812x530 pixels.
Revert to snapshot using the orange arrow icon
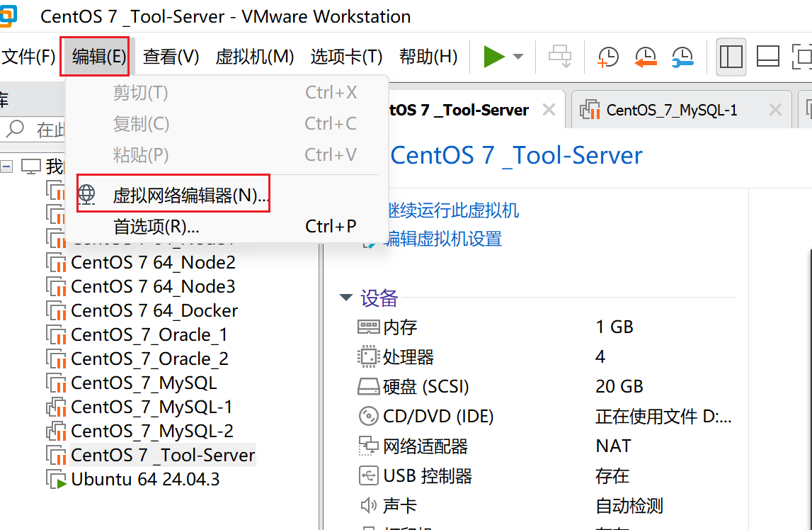(x=645, y=56)
